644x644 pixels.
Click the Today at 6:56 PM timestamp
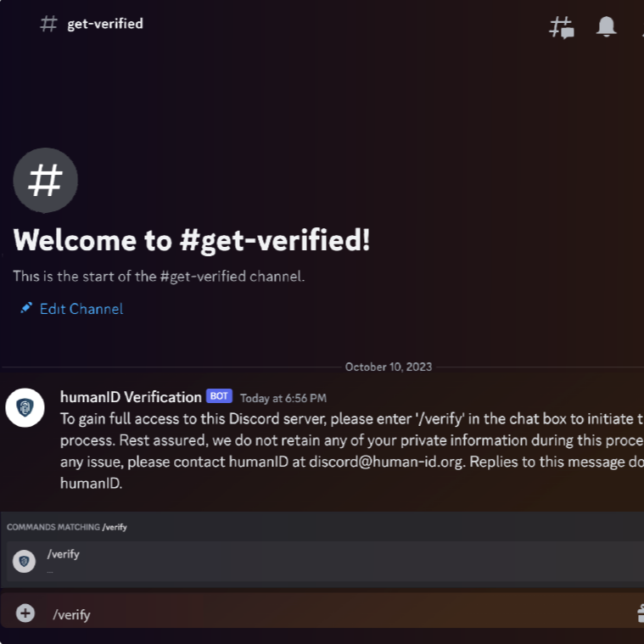(283, 398)
